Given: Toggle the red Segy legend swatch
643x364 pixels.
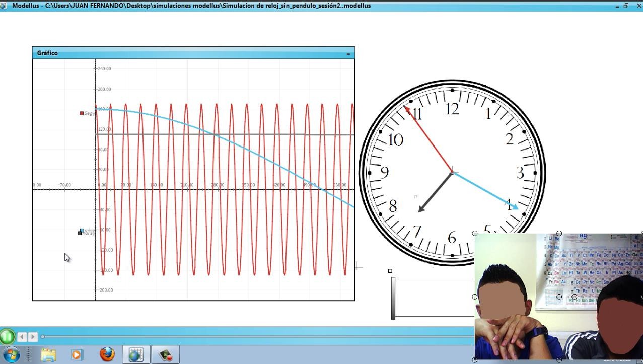Looking at the screenshot, I should point(81,113).
